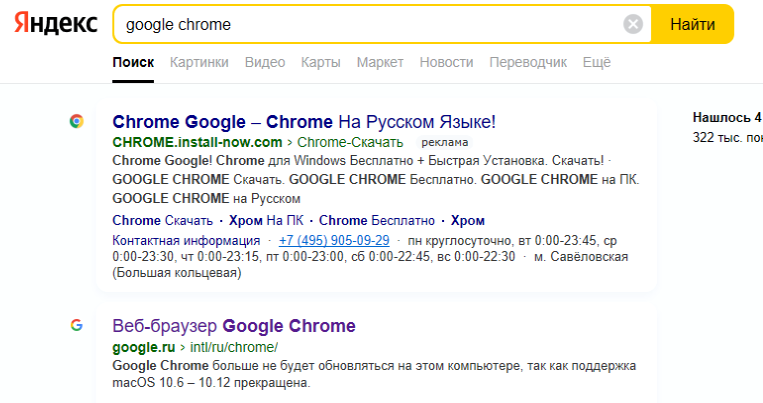This screenshot has width=763, height=403.
Task: Open the Новости tab
Action: 446,62
